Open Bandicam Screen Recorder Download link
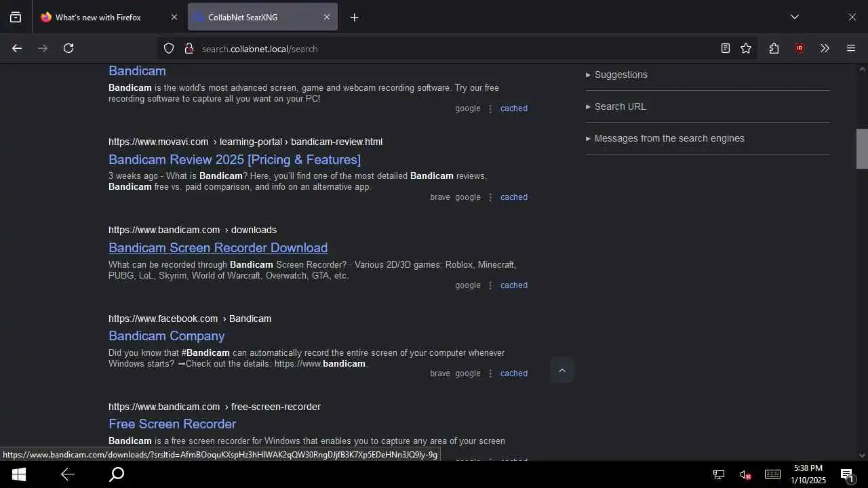868x488 pixels. click(x=218, y=247)
